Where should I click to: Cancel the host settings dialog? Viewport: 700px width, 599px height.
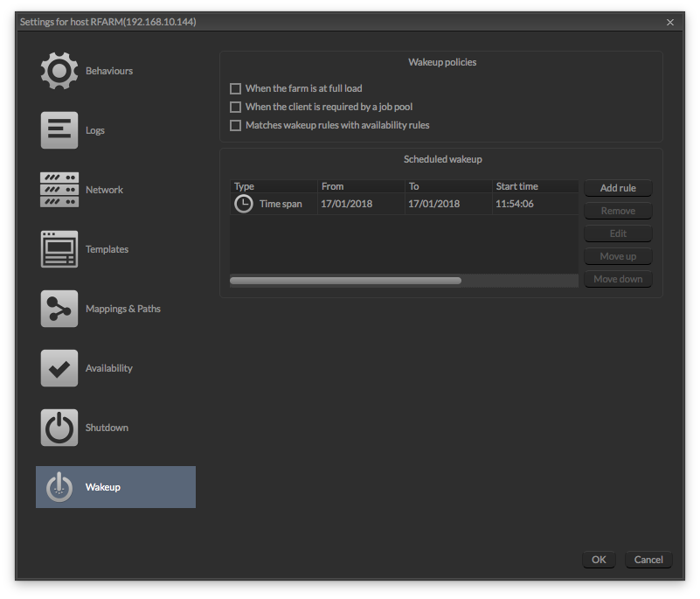click(x=648, y=560)
